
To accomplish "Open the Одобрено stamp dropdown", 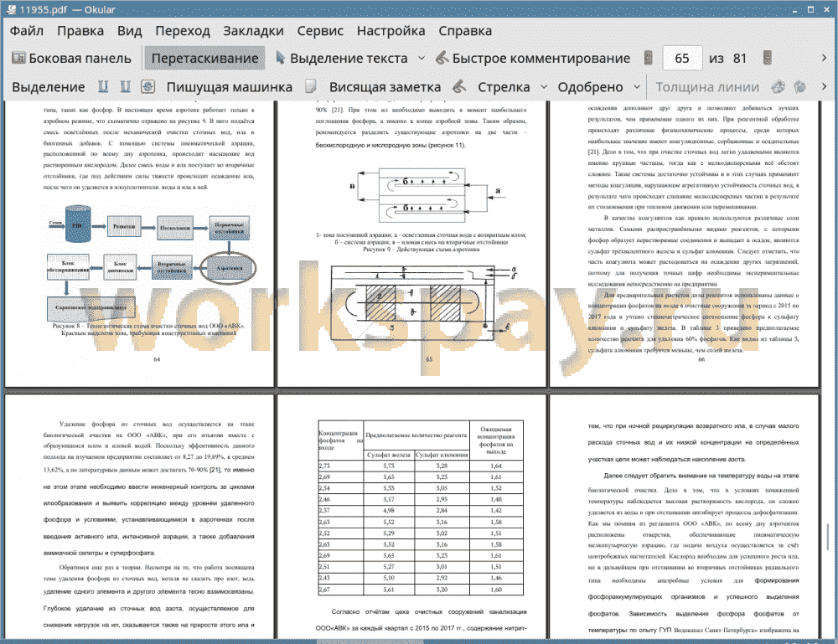I will click(637, 87).
